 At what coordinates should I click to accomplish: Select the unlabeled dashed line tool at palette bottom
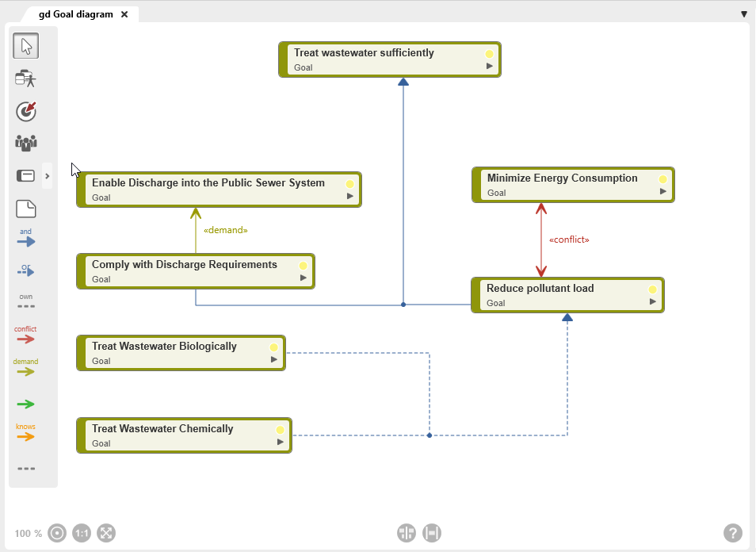[x=25, y=469]
